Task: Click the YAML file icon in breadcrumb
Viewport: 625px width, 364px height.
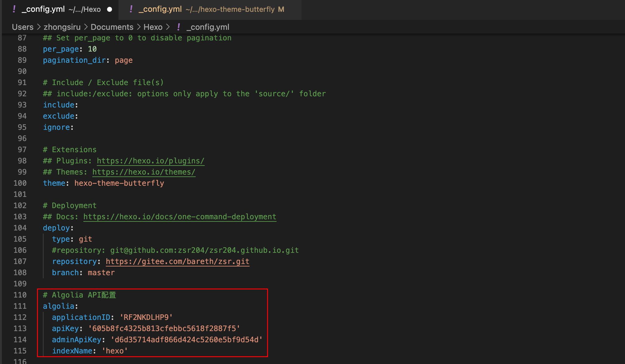Action: pos(178,27)
